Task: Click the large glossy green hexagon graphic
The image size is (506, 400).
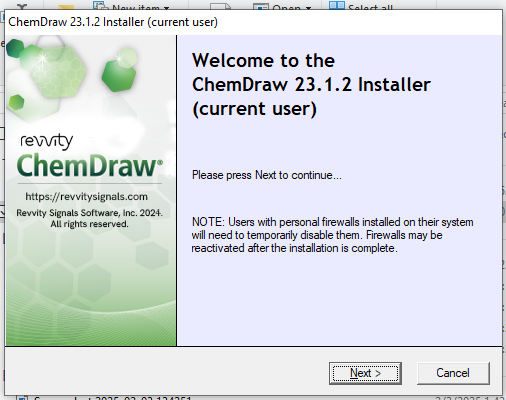Action: coord(119,76)
